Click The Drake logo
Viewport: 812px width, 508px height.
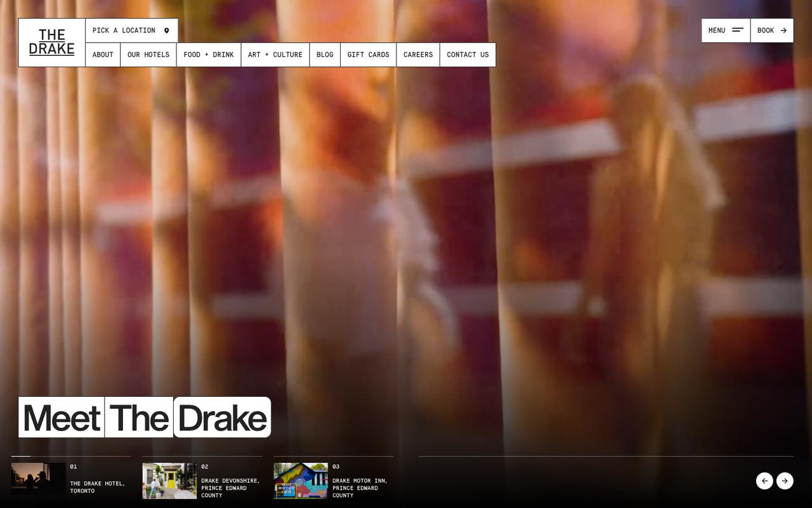click(51, 43)
